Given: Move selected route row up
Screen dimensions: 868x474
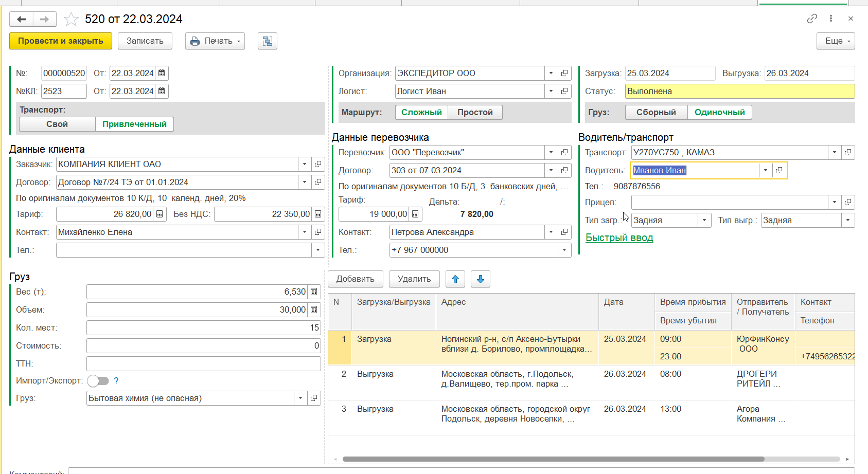Looking at the screenshot, I should pos(455,279).
